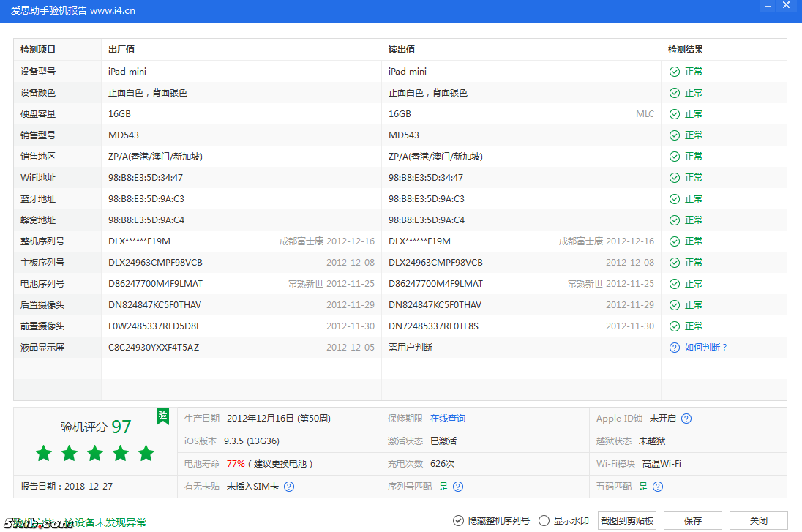Click the fifth green star in the rating

point(146,453)
